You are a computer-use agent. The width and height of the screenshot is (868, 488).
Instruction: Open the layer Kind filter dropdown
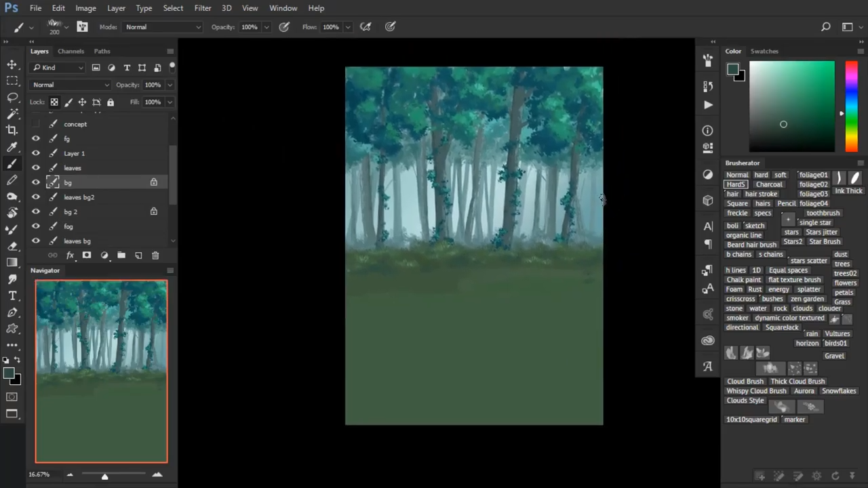tap(58, 68)
